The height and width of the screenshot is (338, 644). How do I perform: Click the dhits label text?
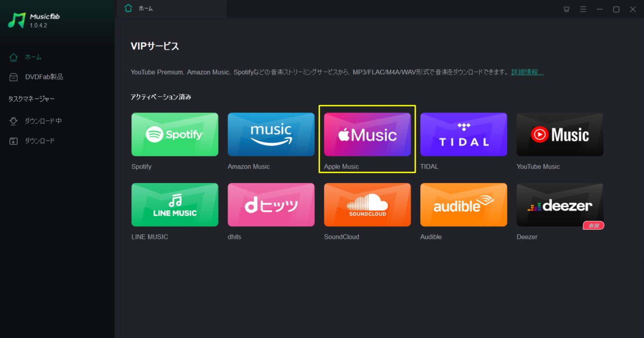pos(234,237)
